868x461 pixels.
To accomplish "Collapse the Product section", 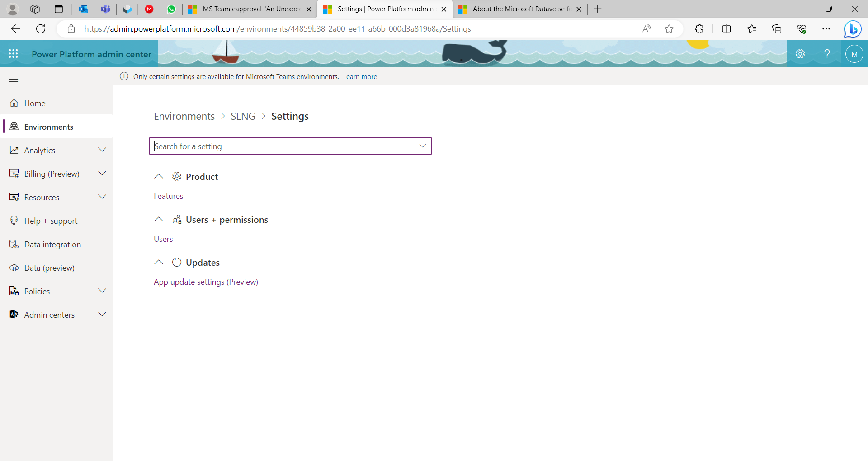I will click(159, 176).
